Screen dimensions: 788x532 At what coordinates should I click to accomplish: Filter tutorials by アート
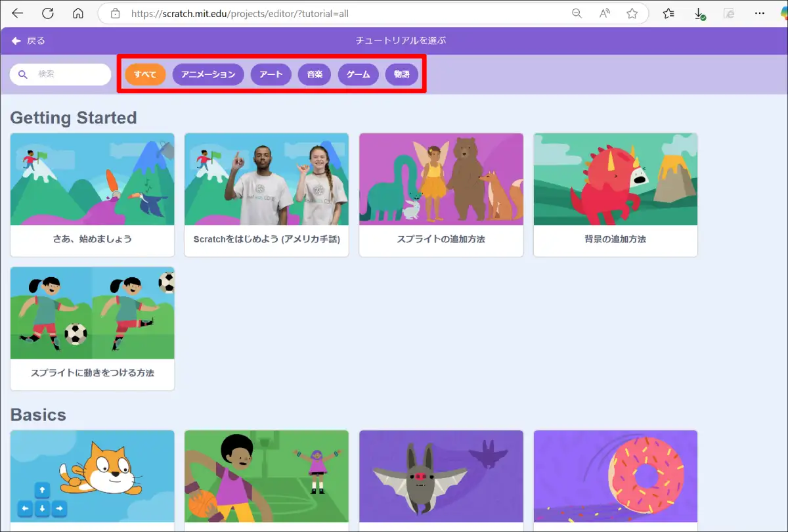coord(271,74)
